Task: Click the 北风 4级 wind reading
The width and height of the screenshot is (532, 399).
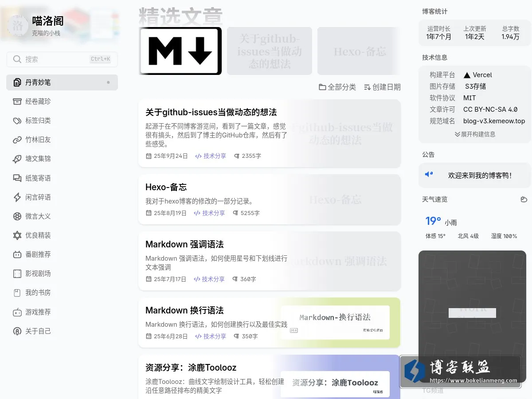Action: click(468, 236)
